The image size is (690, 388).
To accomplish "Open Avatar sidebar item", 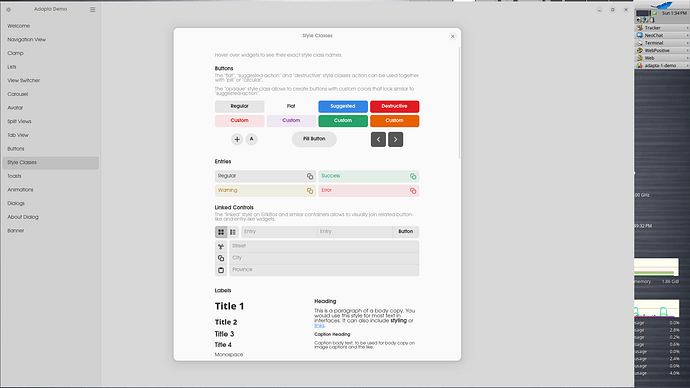I will 51,108.
